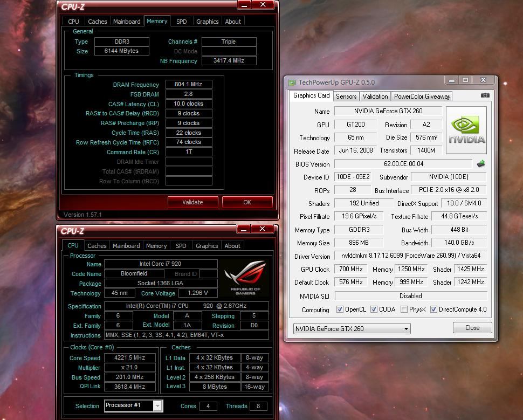Click the processor name Intel Core i7 920

pyautogui.click(x=161, y=264)
